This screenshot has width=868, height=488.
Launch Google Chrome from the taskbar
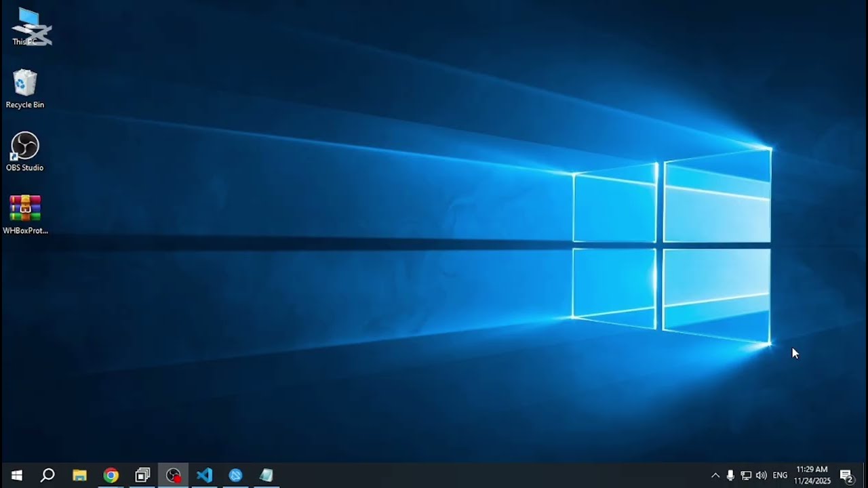[x=111, y=475]
